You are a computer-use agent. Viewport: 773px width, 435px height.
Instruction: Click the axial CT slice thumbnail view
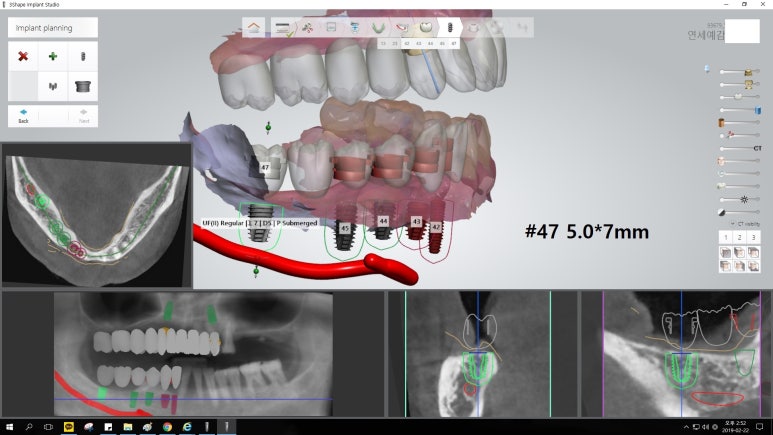click(96, 215)
